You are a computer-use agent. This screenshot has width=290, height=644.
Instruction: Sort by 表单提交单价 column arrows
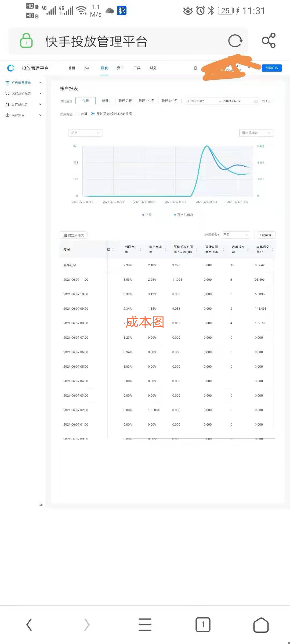[x=273, y=250]
